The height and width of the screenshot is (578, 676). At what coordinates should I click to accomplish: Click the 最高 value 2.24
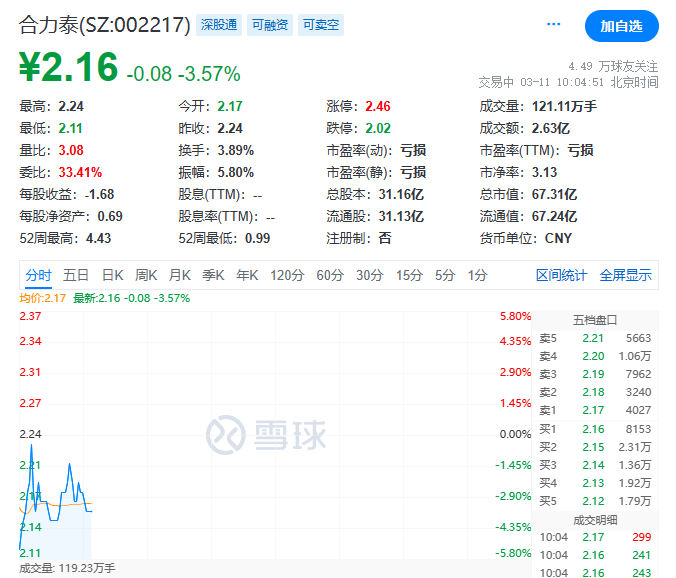(71, 106)
